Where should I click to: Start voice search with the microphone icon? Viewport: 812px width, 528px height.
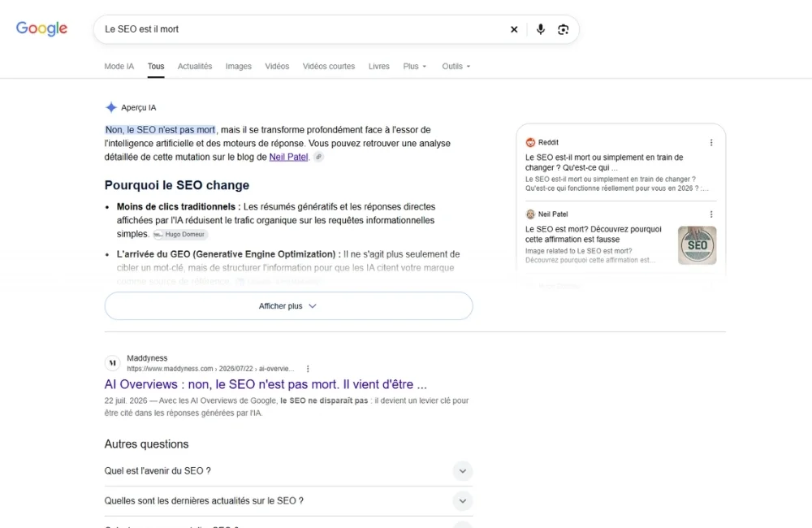pos(540,29)
